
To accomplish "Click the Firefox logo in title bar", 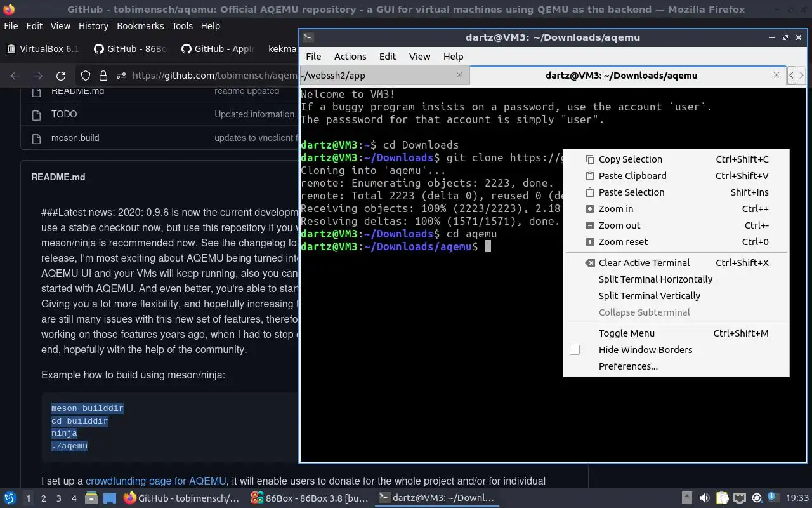I will (x=8, y=9).
